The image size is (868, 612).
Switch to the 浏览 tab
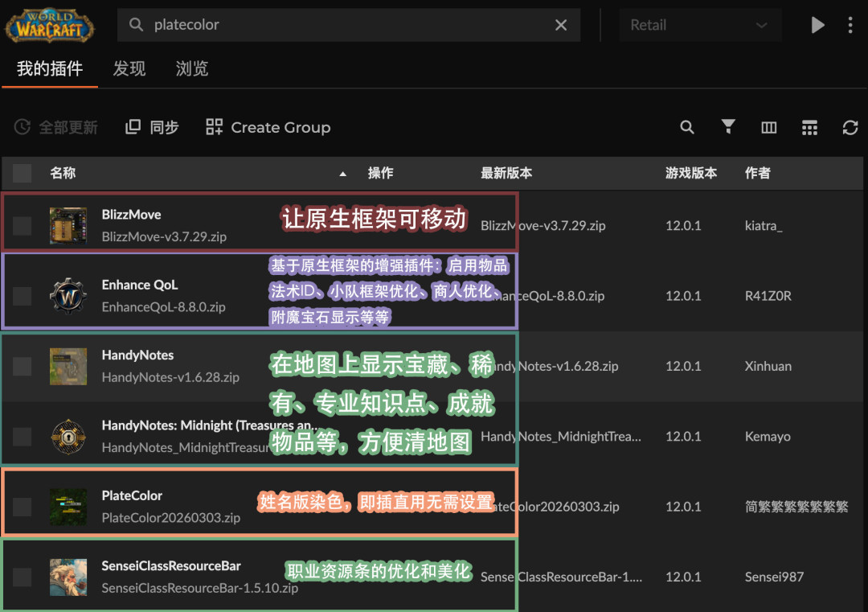pyautogui.click(x=191, y=68)
